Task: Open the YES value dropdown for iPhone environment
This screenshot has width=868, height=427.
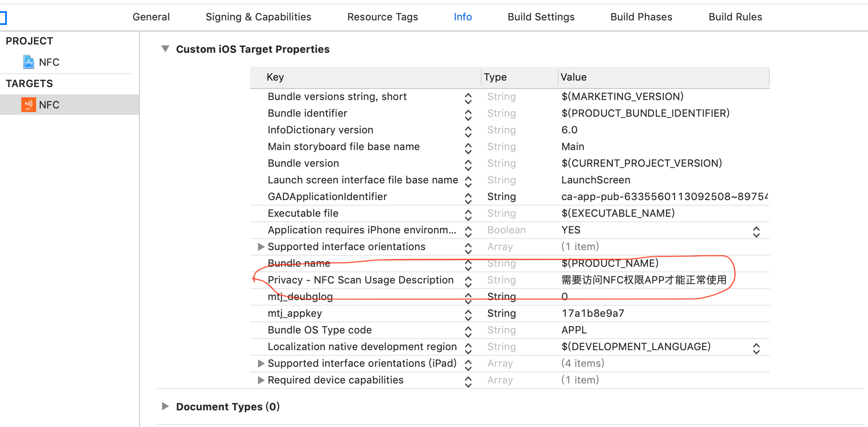Action: 756,232
